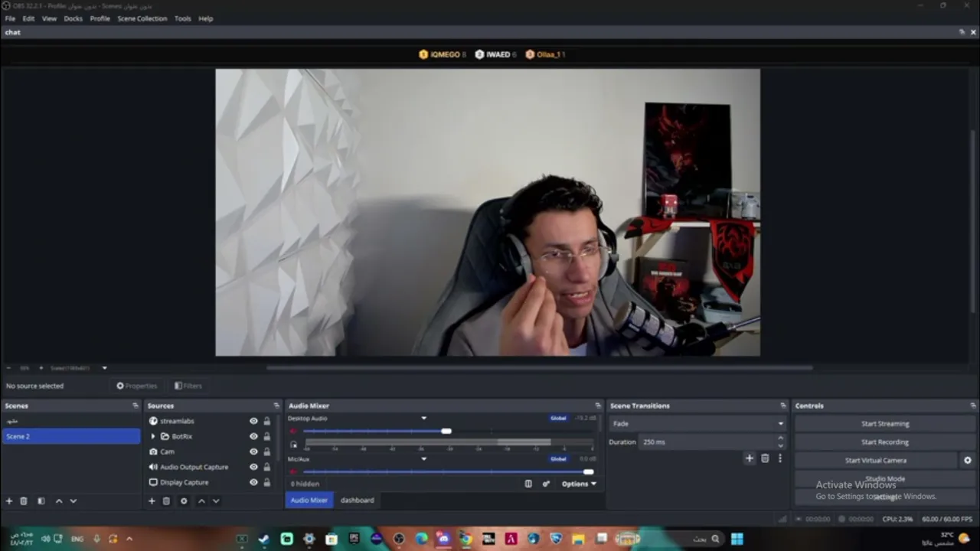980x551 pixels.
Task: Adjust Desktop Audio volume slider handle
Action: pyautogui.click(x=446, y=431)
